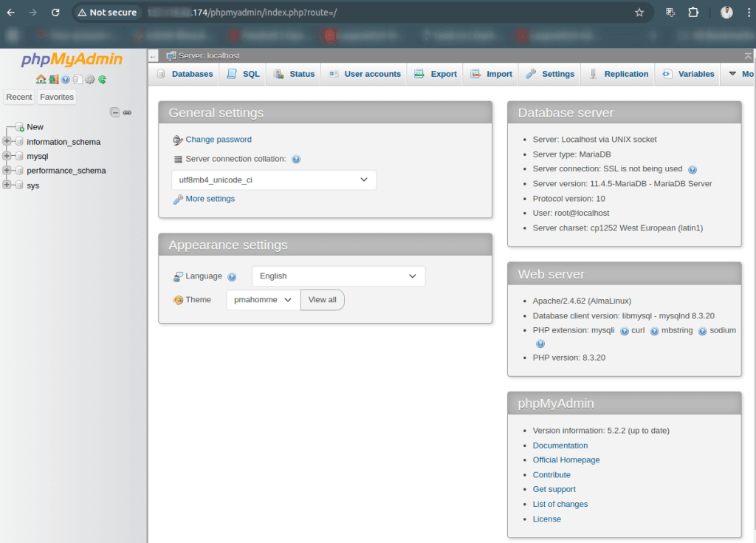This screenshot has height=543, width=756.
Task: Select the information_schema database name
Action: [63, 142]
